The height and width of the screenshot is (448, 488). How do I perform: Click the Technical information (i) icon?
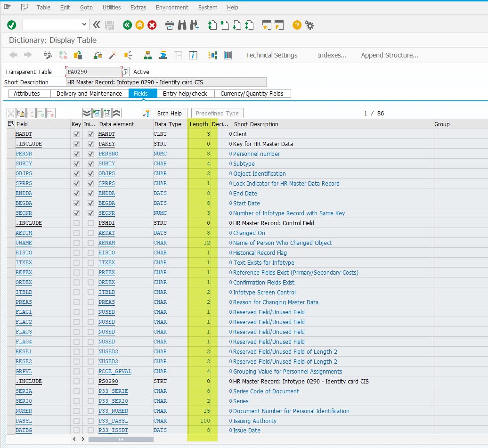(x=193, y=55)
